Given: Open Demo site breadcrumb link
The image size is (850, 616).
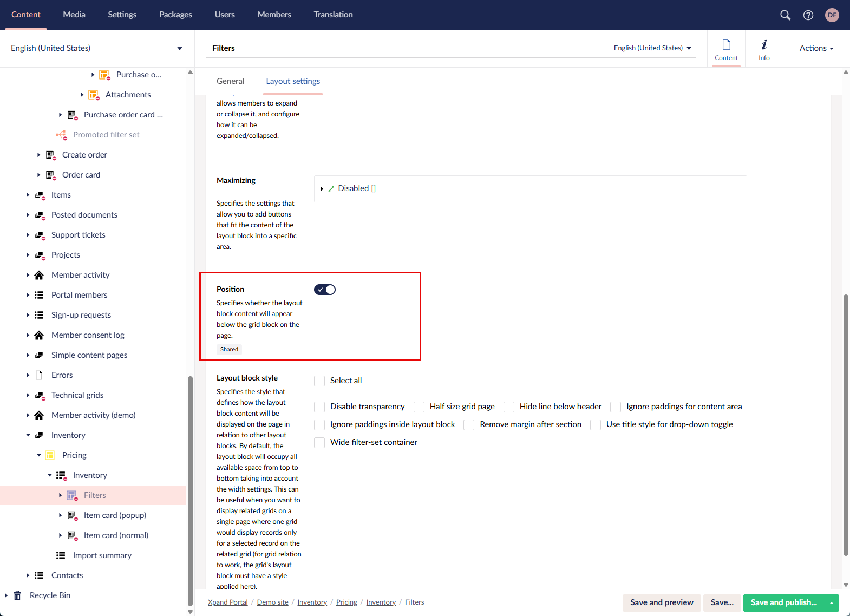Looking at the screenshot, I should tap(272, 602).
